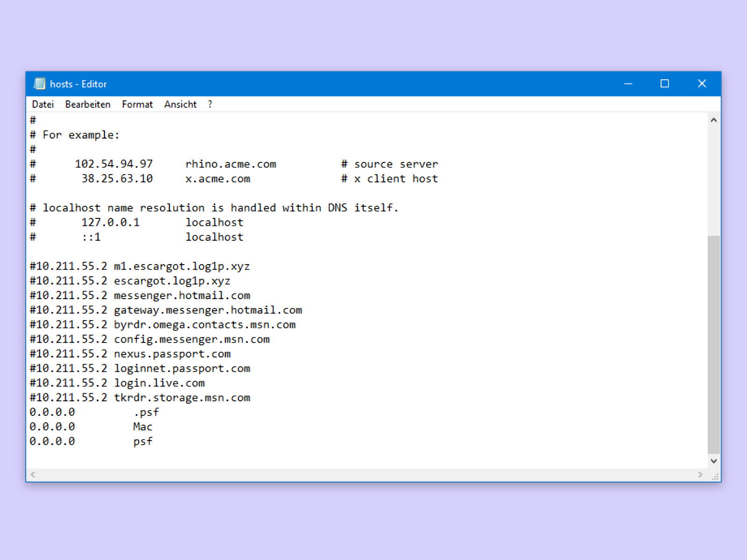Image resolution: width=747 pixels, height=560 pixels.
Task: Click the Notepad icon in title bar
Action: (40, 84)
